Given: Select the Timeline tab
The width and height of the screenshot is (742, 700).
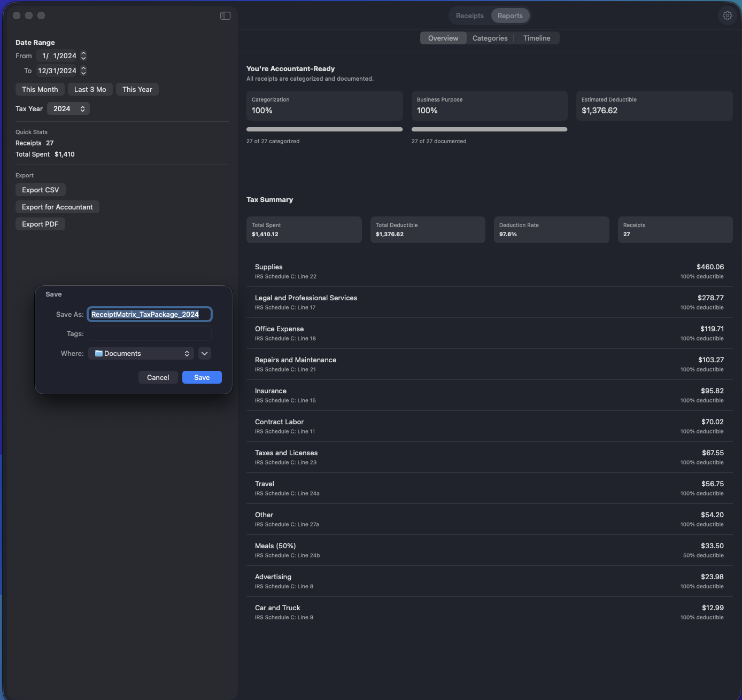Looking at the screenshot, I should [x=537, y=38].
